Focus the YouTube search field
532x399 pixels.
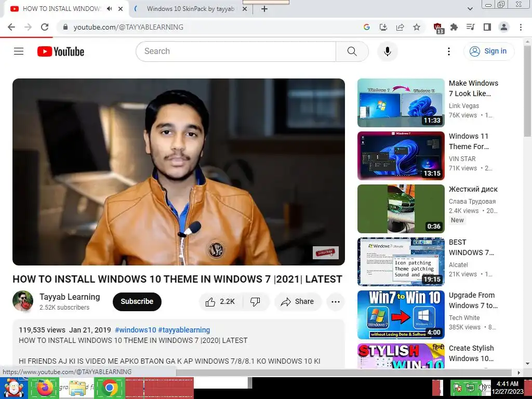click(x=236, y=51)
